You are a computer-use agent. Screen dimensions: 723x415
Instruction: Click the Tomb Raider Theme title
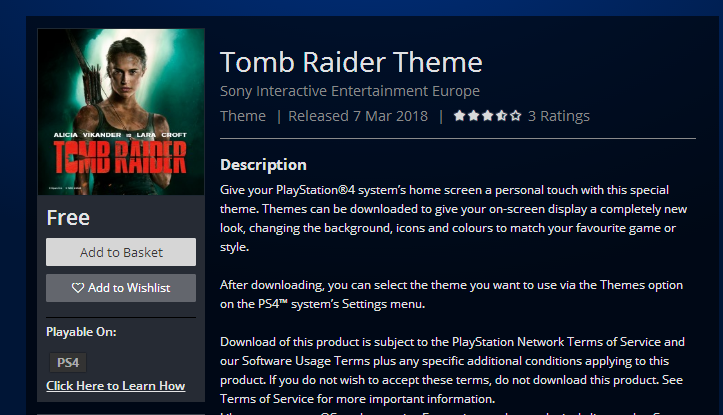(x=351, y=62)
